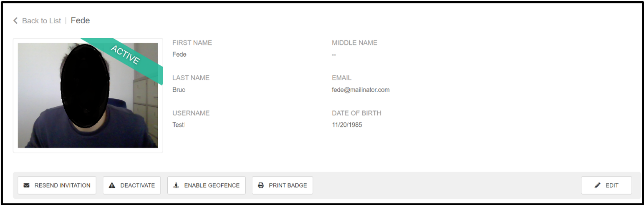Select the email fede@mailinator.com

[361, 90]
